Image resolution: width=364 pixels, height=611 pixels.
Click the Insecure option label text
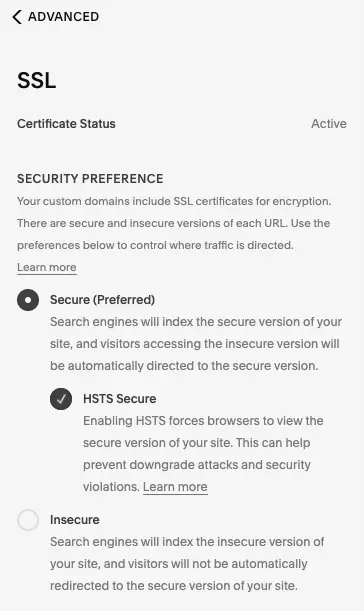75,519
